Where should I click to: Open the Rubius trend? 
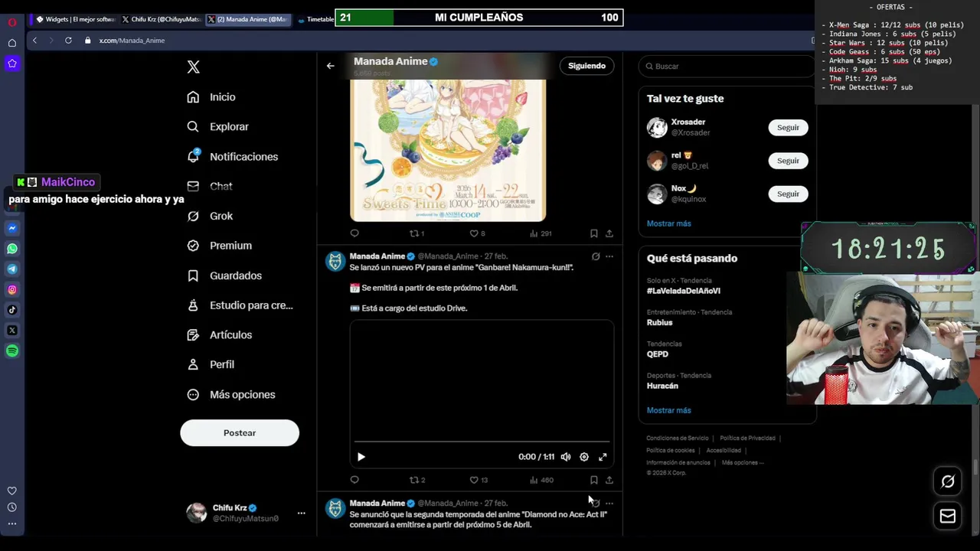[x=659, y=323]
